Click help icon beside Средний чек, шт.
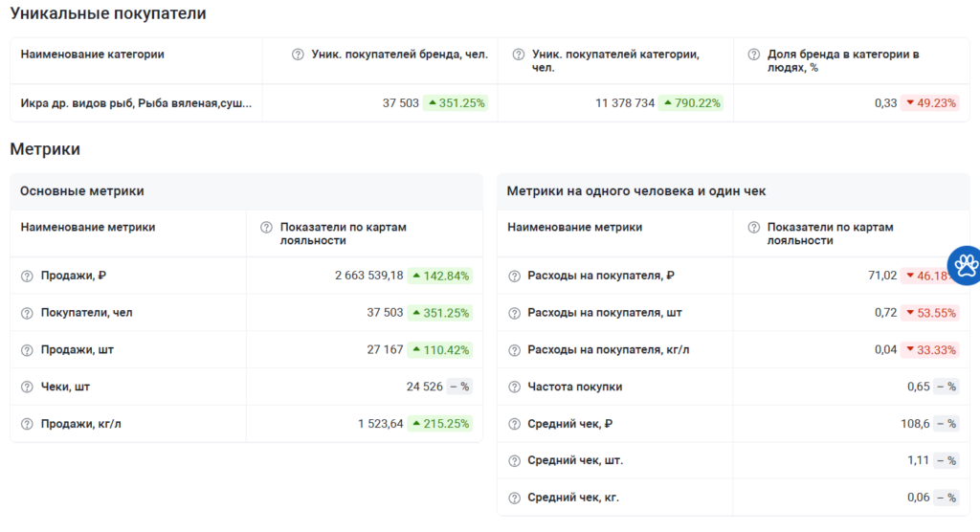The image size is (980, 532). (x=515, y=460)
